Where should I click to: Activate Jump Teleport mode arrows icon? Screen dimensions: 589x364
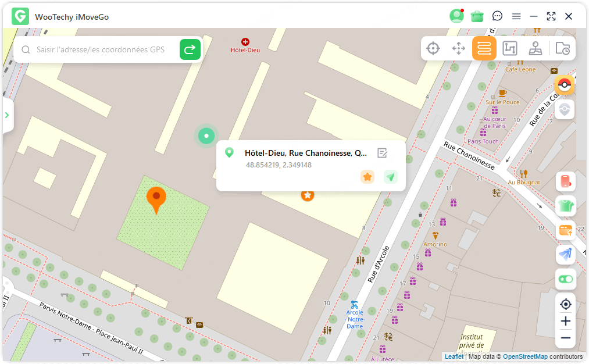[x=459, y=49]
